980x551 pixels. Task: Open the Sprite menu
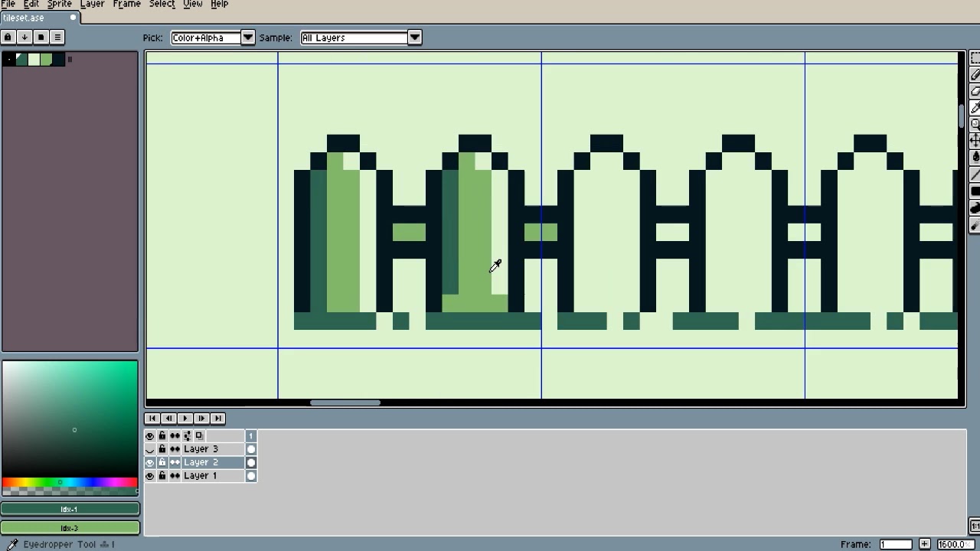tap(59, 4)
